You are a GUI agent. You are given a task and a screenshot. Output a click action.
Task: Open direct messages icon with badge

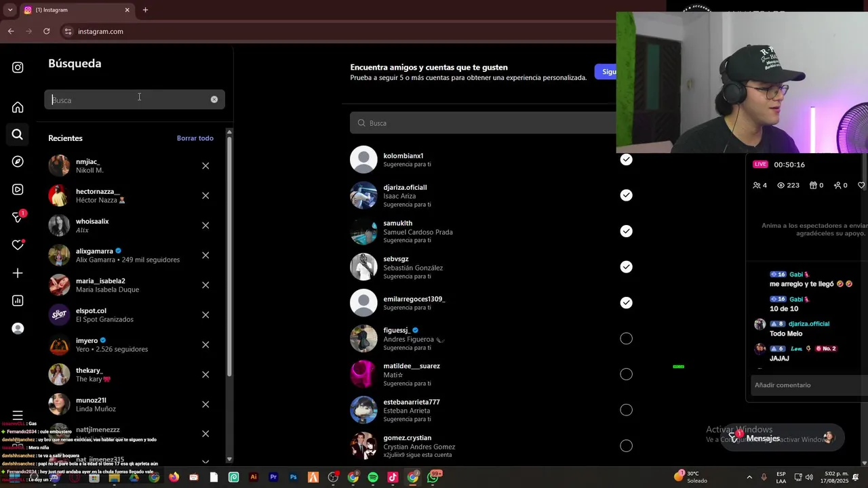[19, 217]
